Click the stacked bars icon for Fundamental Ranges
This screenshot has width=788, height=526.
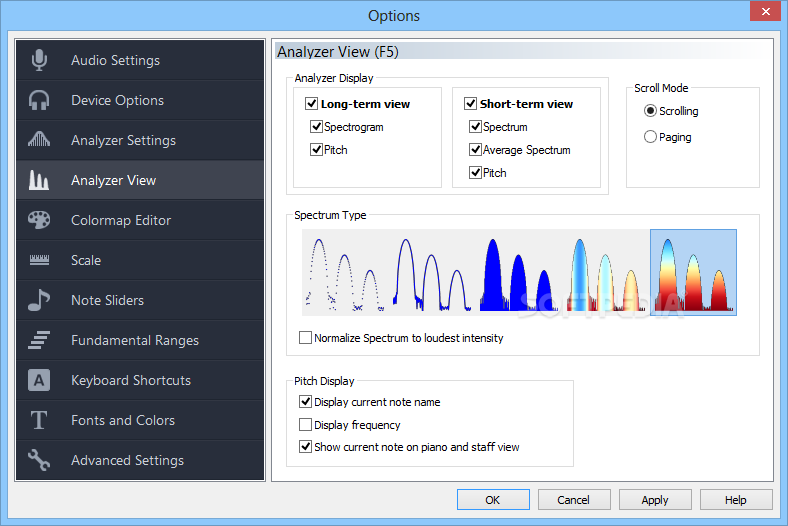point(39,340)
